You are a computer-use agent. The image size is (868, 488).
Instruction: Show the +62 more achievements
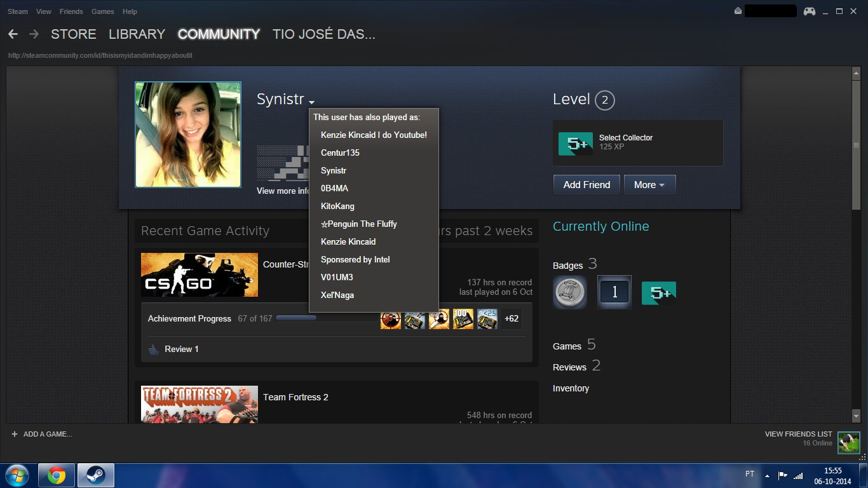click(x=512, y=319)
